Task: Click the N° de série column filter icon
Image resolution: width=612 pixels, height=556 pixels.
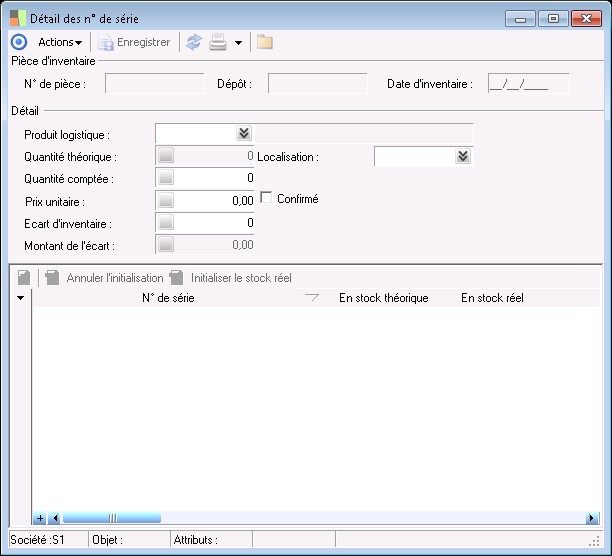Action: (312, 298)
